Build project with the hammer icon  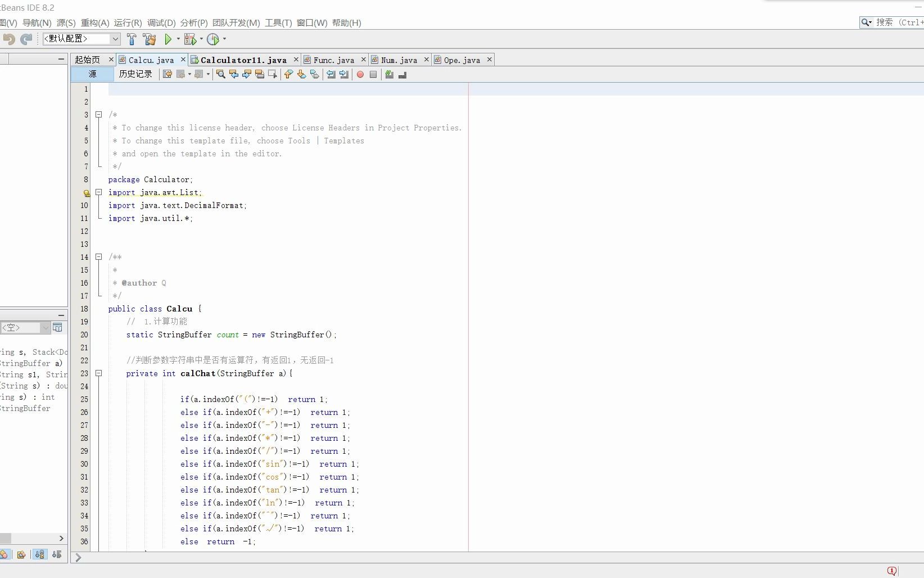pos(132,39)
